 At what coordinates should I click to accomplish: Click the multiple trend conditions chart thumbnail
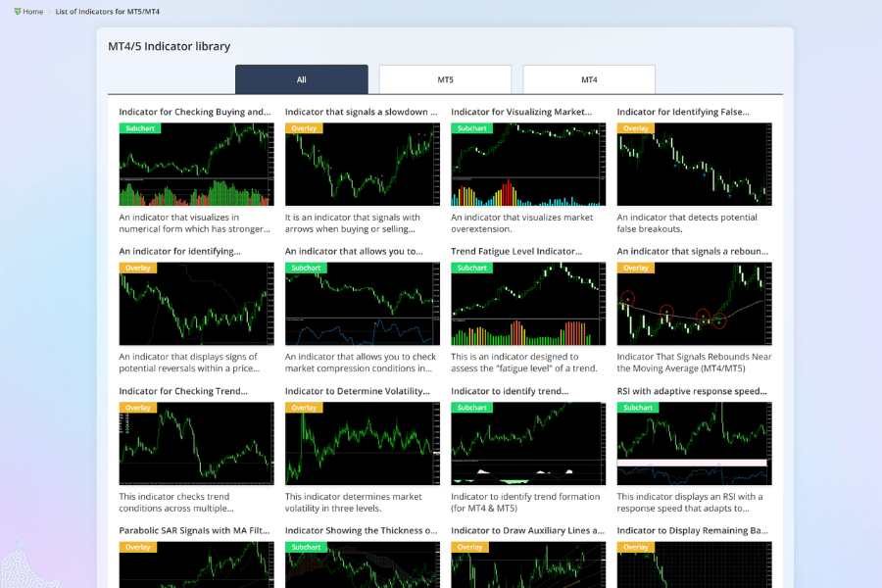196,443
